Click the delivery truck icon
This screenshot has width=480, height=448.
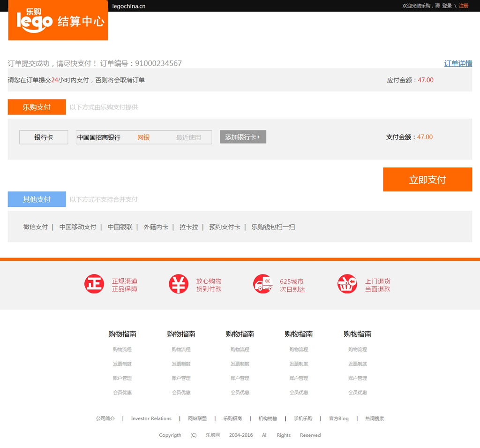click(262, 284)
